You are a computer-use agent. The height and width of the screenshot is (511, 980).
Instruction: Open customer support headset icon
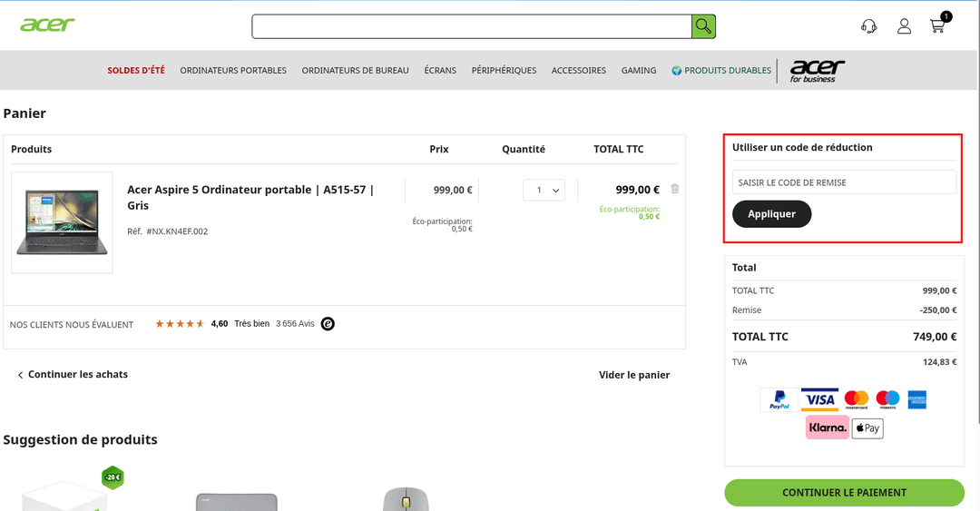coord(868,26)
